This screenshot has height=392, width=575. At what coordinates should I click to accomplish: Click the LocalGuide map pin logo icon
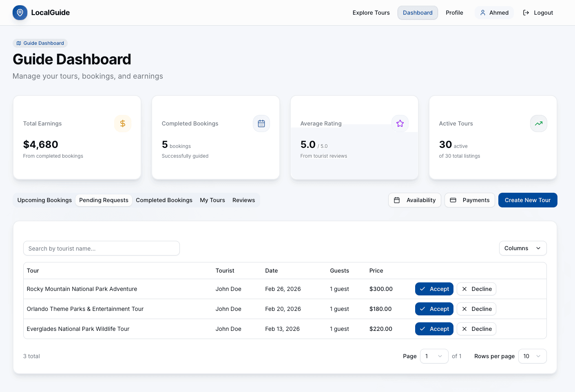point(20,13)
